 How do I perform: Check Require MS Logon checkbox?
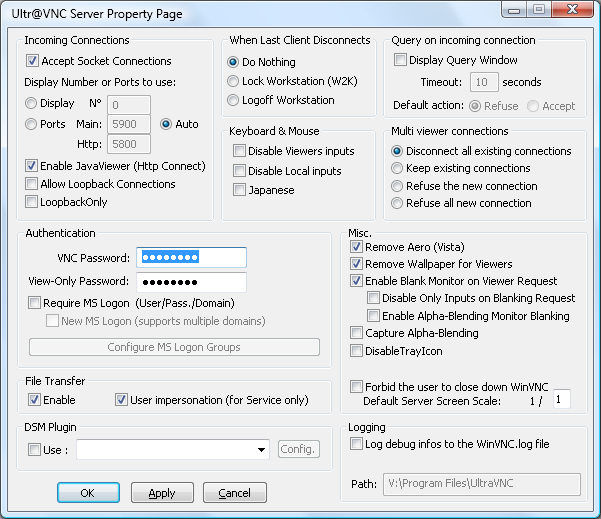point(35,303)
